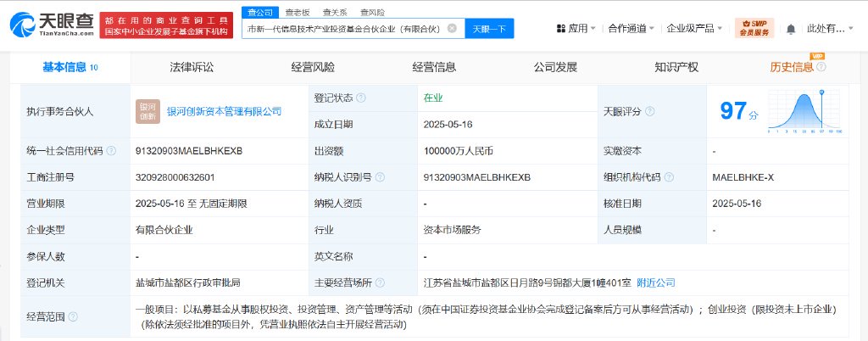Click organization code MAELBHKE-X
This screenshot has width=868, height=341.
[x=743, y=177]
